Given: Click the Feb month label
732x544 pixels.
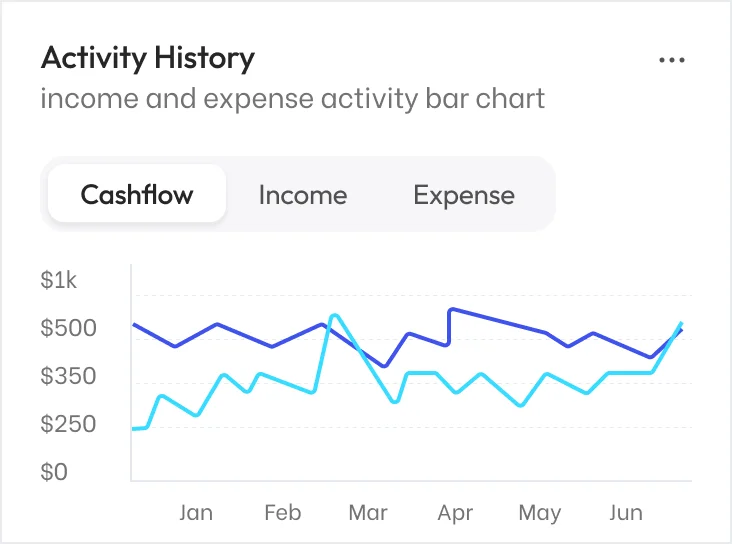Looking at the screenshot, I should 282,513.
